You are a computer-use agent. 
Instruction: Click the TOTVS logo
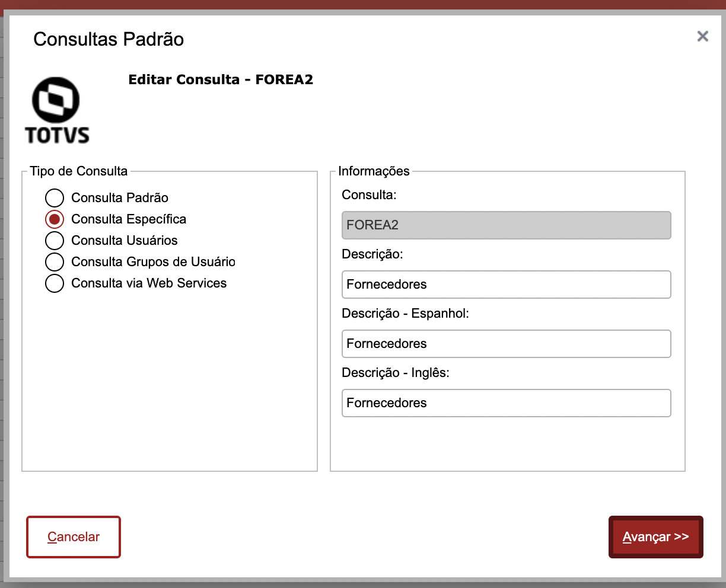click(x=57, y=110)
